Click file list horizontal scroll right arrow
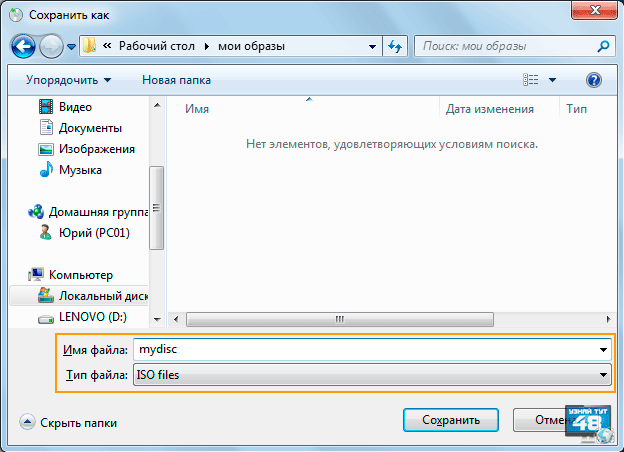624x452 pixels. 608,319
